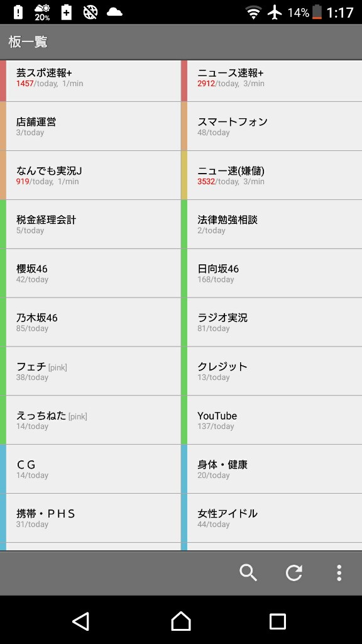The image size is (362, 644).
Task: Tap the Wi-Fi status icon
Action: coord(254,13)
